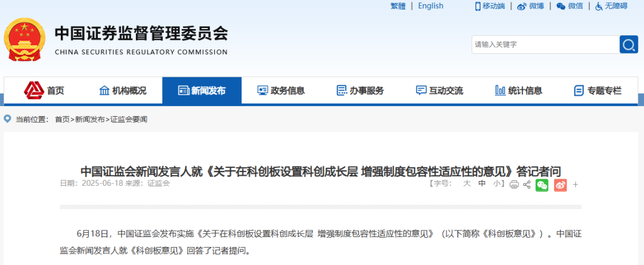Viewport: 644px width, 265px height.
Task: Share article to Weibo red icon
Action: coord(560,185)
